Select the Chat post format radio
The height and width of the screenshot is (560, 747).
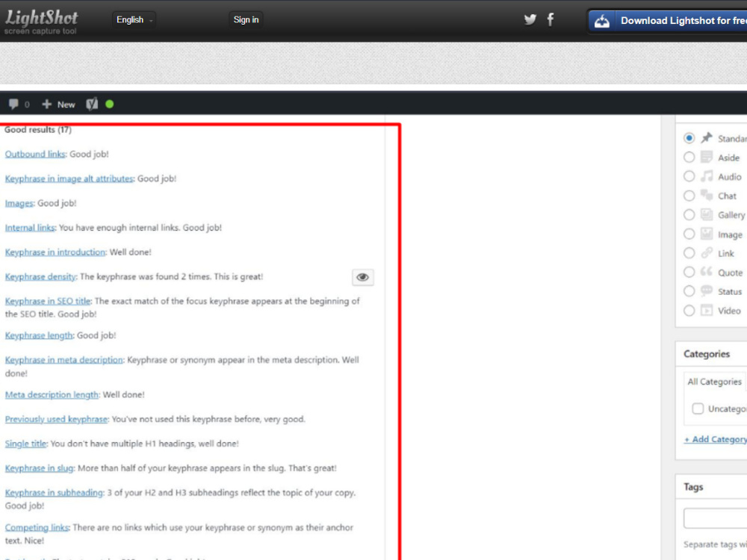[x=689, y=196]
